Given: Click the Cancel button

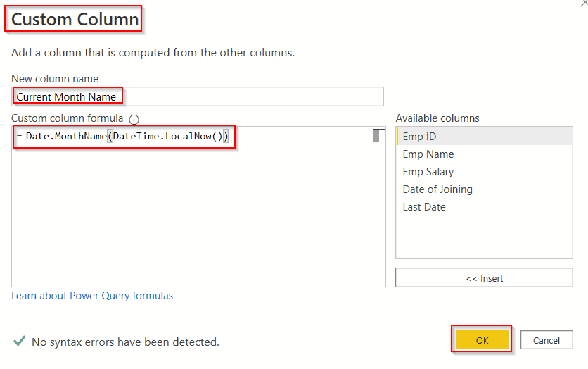Looking at the screenshot, I should tap(547, 340).
